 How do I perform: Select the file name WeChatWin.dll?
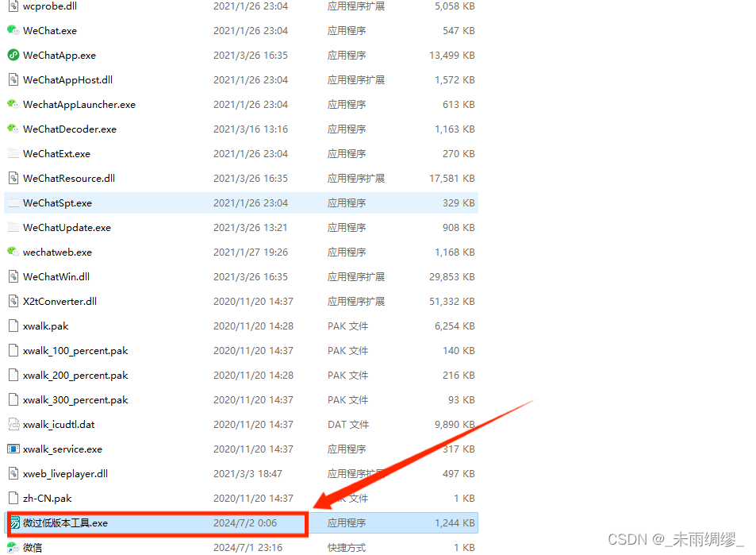point(56,276)
